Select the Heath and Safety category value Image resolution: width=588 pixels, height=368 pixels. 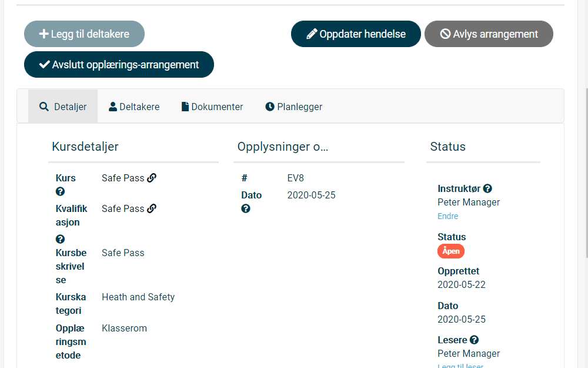[138, 297]
